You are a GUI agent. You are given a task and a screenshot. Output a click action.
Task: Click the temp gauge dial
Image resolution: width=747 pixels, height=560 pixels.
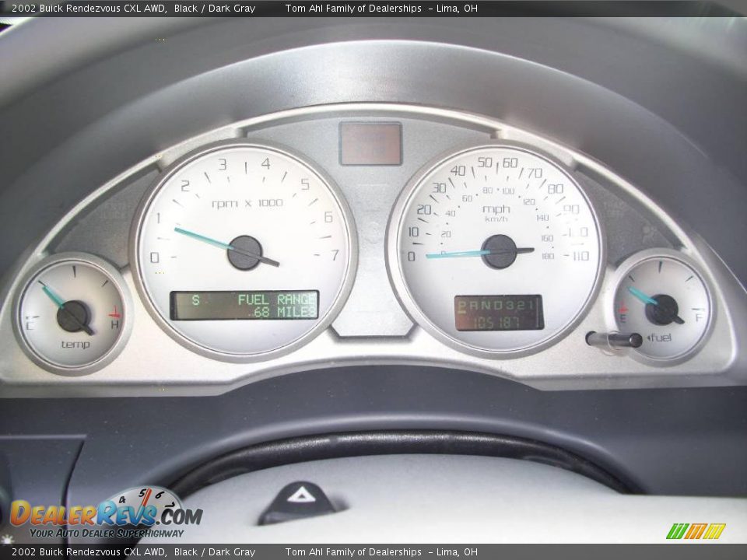(x=73, y=313)
